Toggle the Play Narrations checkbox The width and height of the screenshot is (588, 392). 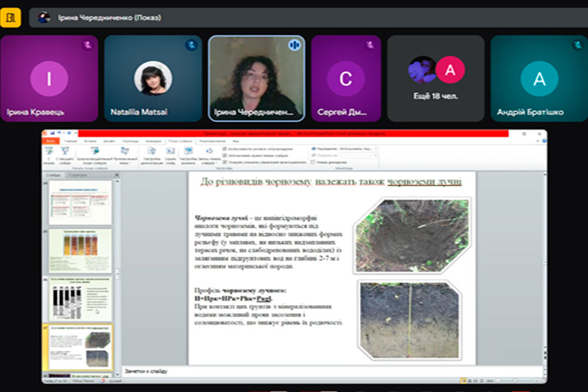[x=225, y=149]
